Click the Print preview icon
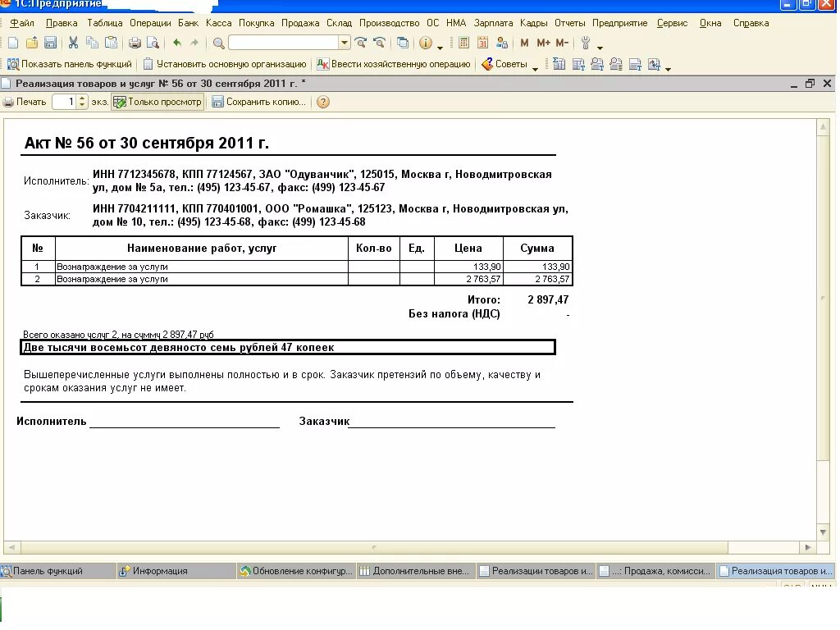 coord(153,43)
